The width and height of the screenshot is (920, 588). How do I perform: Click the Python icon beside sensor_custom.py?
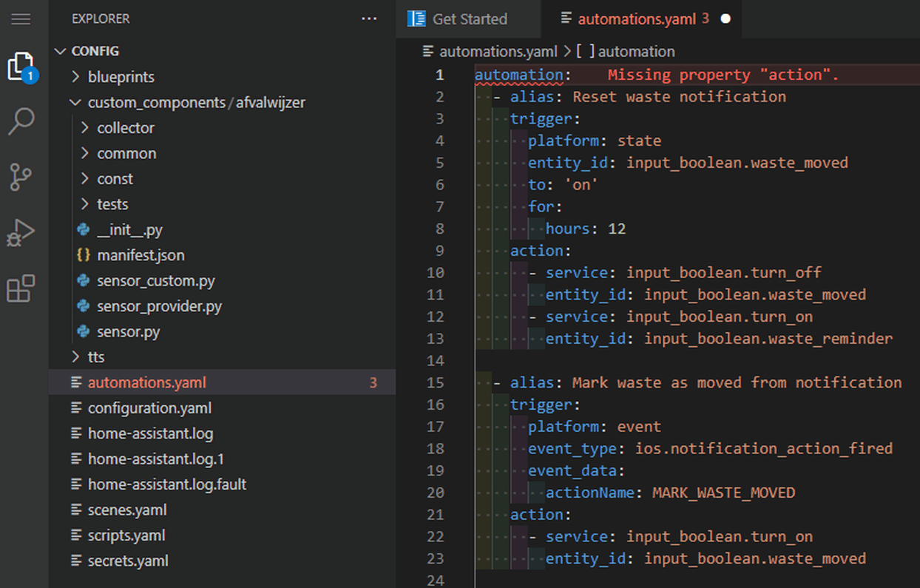pos(84,281)
